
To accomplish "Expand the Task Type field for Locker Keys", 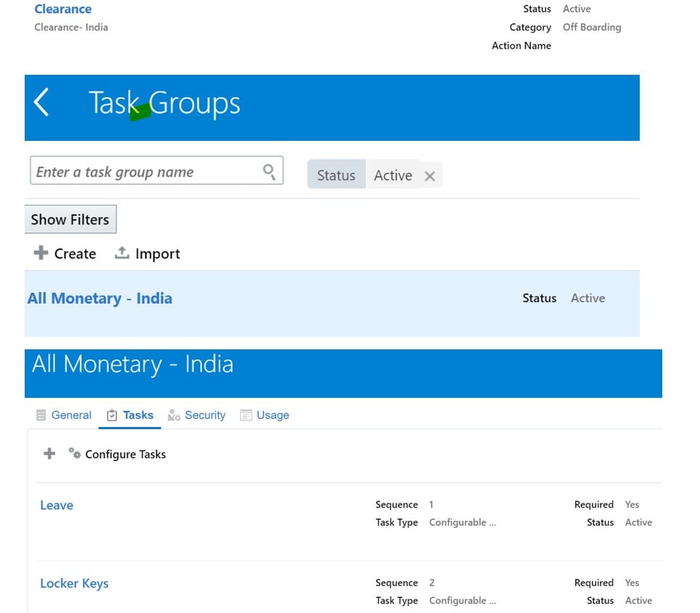I will pyautogui.click(x=463, y=600).
